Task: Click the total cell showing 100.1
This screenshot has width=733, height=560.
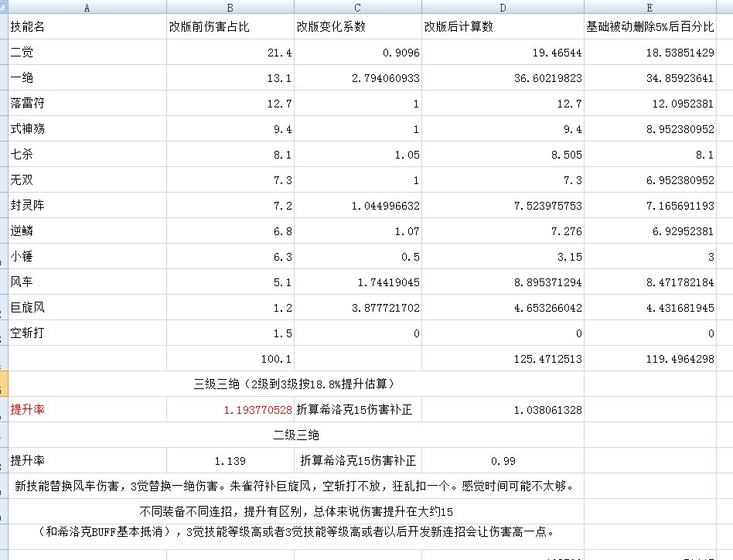Action: coord(230,359)
